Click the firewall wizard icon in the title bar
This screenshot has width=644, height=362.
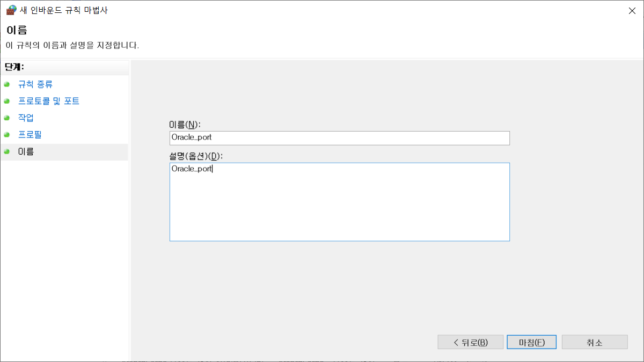(x=10, y=10)
